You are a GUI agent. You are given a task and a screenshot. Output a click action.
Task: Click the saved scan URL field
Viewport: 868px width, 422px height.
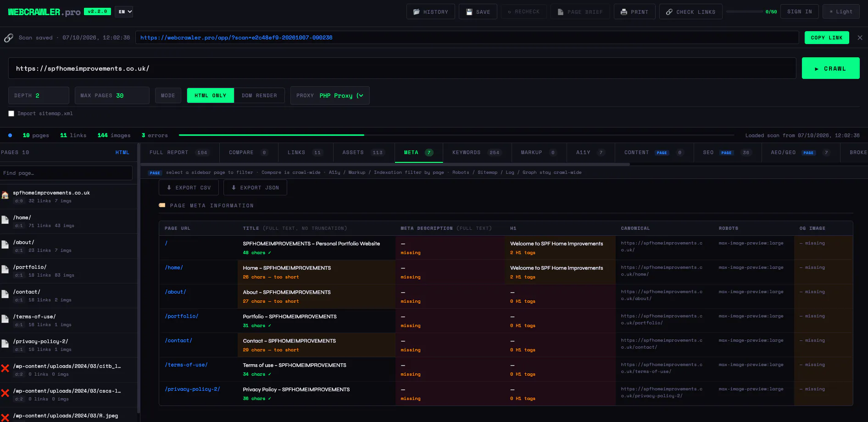click(467, 38)
